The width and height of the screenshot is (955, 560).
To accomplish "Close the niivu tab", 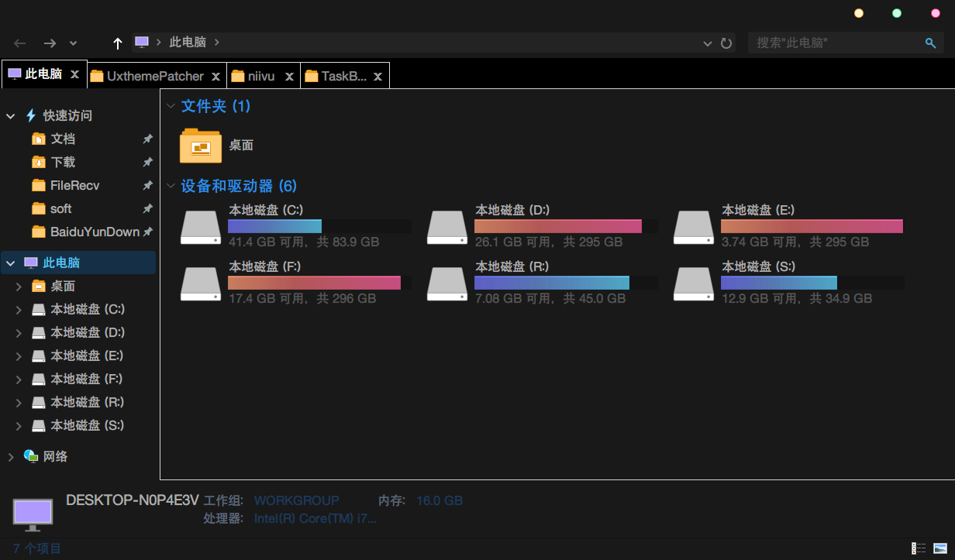I will (289, 76).
